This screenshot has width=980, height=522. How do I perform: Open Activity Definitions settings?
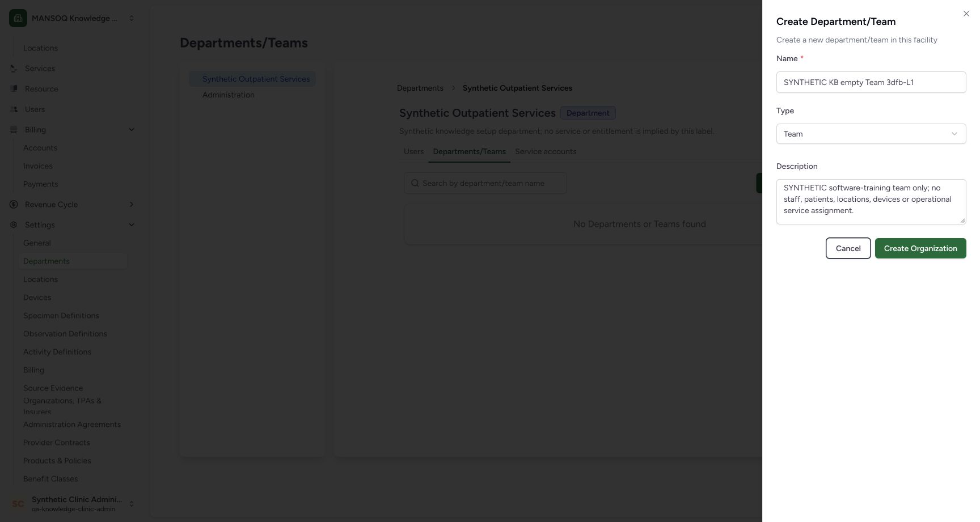[57, 352]
